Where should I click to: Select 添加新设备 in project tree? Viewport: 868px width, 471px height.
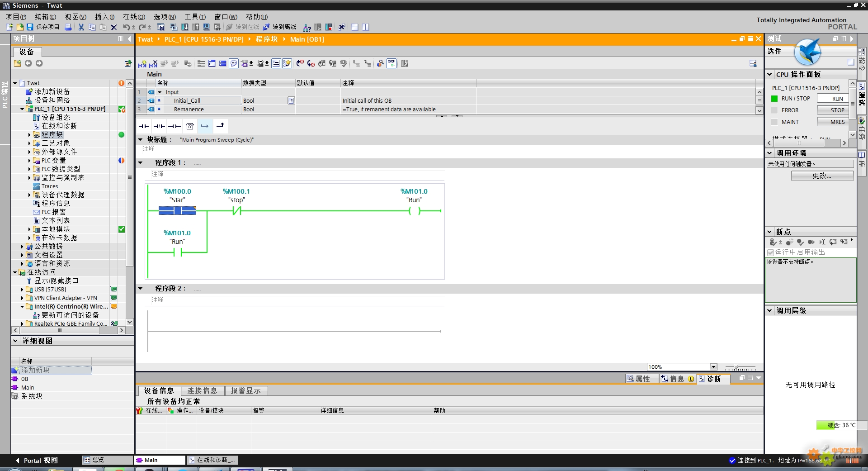[x=52, y=92]
